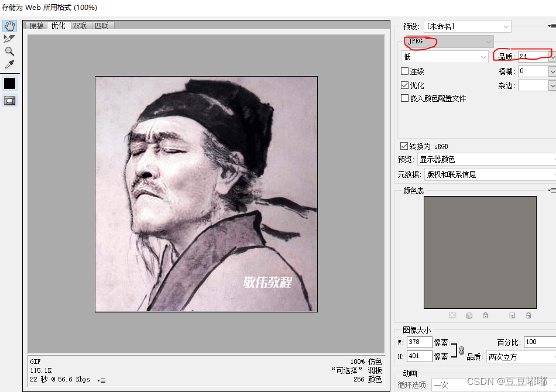The height and width of the screenshot is (392, 556).
Task: Switch to the 优化 tab
Action: coord(58,26)
